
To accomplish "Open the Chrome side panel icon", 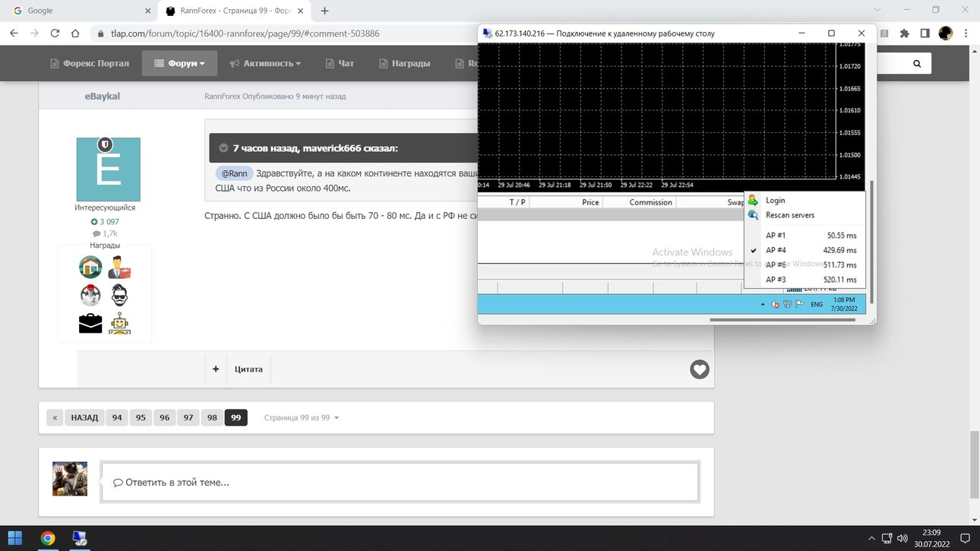I will tap(925, 33).
